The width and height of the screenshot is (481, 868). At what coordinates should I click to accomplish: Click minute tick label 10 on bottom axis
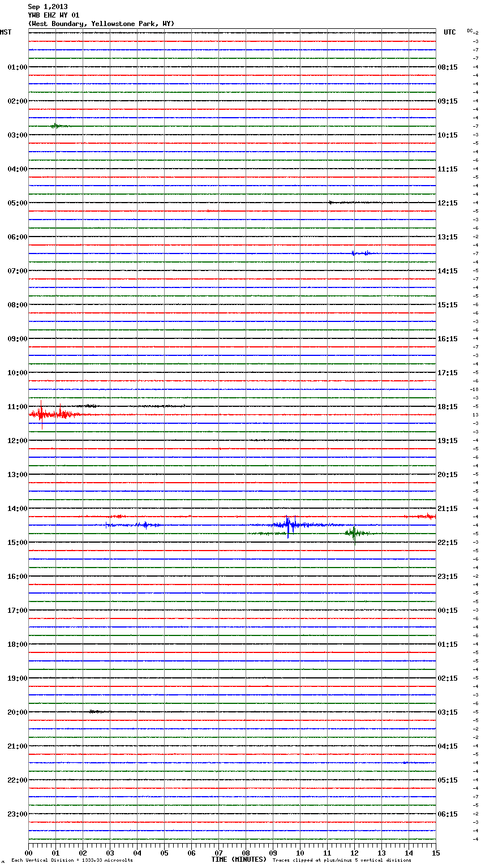click(300, 853)
